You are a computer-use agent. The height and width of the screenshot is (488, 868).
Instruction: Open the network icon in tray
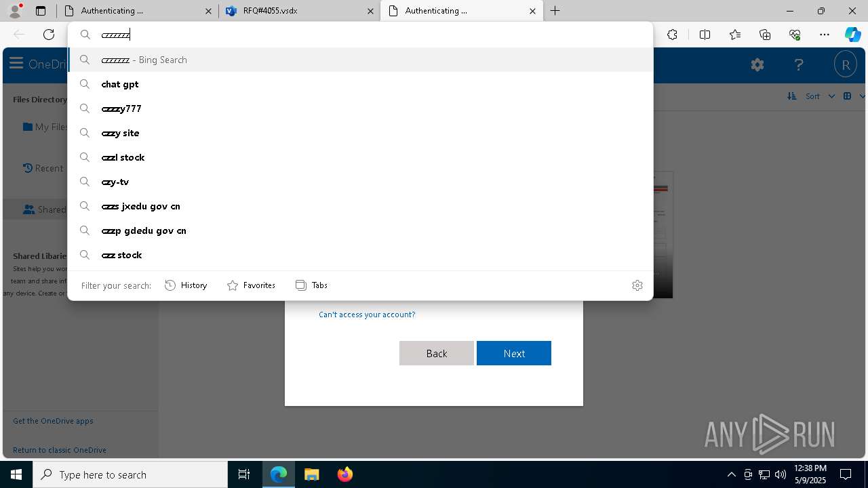point(764,474)
